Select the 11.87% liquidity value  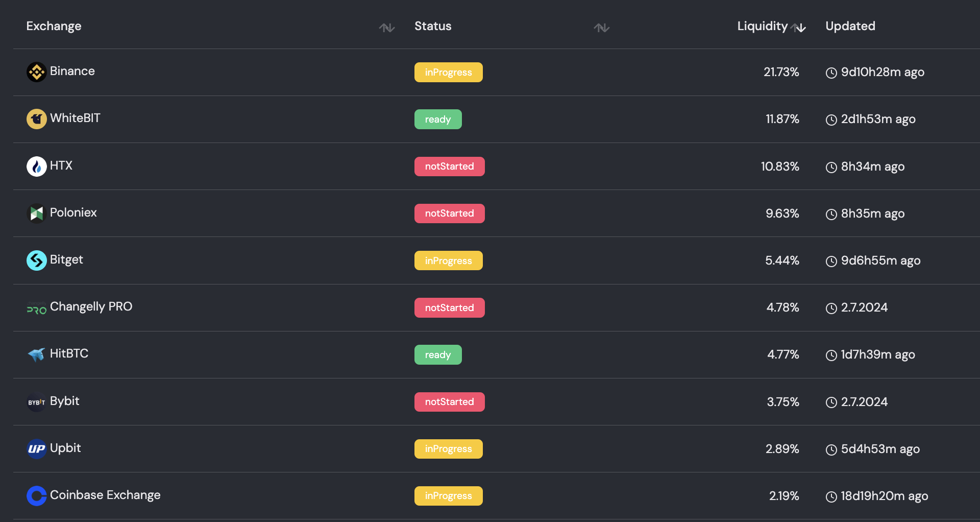pyautogui.click(x=782, y=119)
